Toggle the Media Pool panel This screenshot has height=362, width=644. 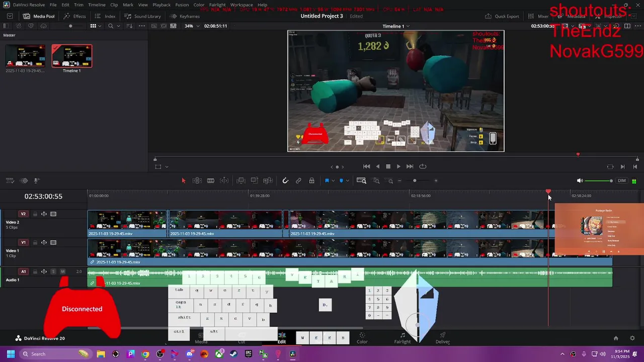click(39, 16)
